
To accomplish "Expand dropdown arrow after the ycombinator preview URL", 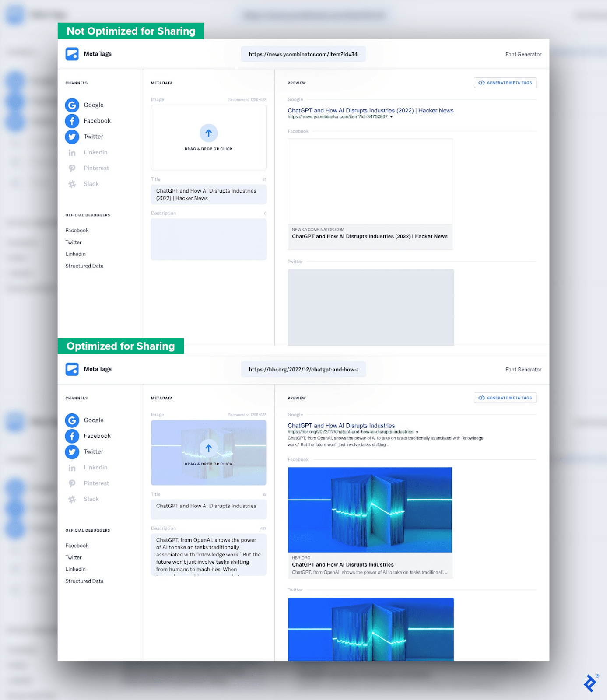I will tap(391, 117).
